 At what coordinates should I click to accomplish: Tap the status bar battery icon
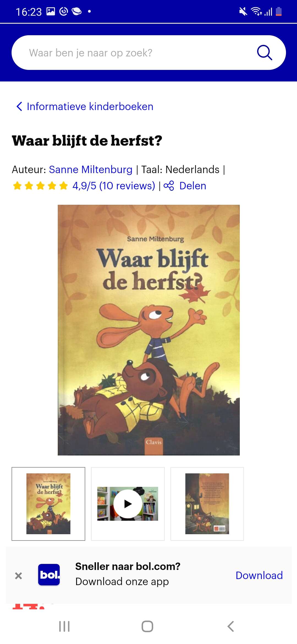[x=279, y=12]
